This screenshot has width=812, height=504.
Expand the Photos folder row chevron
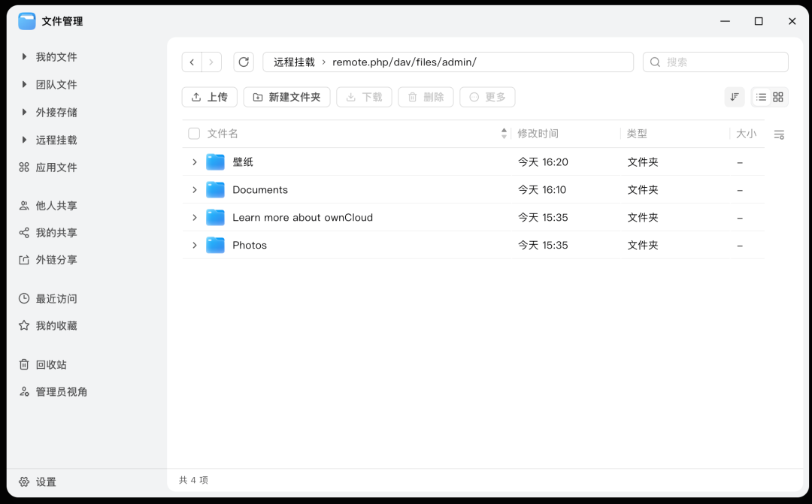pyautogui.click(x=195, y=246)
